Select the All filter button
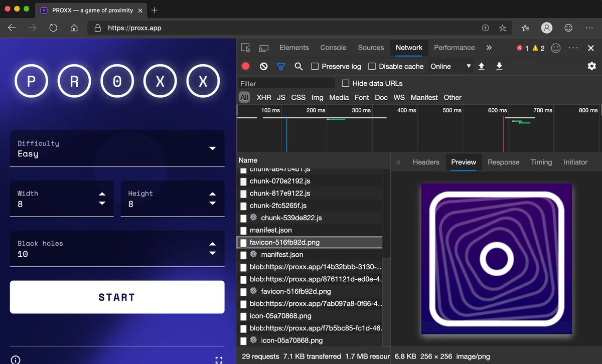Screen dimensions: 602x364 (244, 98)
